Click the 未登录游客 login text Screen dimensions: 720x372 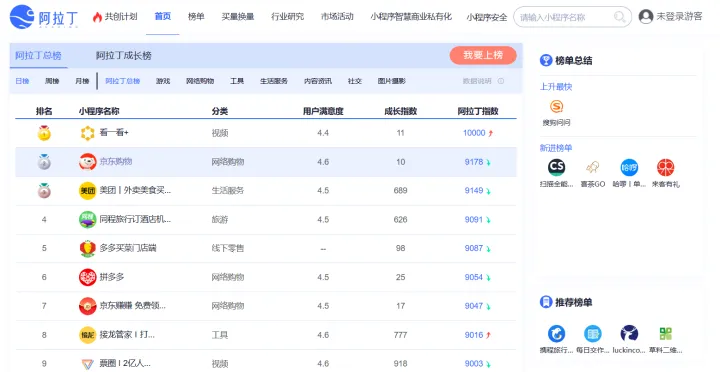pyautogui.click(x=679, y=17)
